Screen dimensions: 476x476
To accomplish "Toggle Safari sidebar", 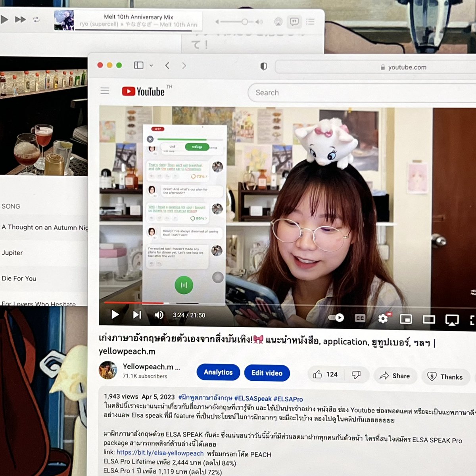I will point(139,65).
